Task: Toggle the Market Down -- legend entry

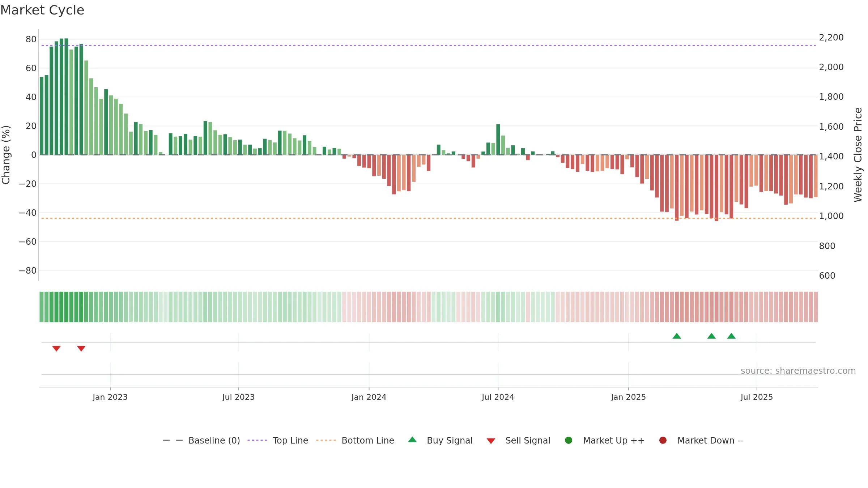Action: pyautogui.click(x=701, y=440)
